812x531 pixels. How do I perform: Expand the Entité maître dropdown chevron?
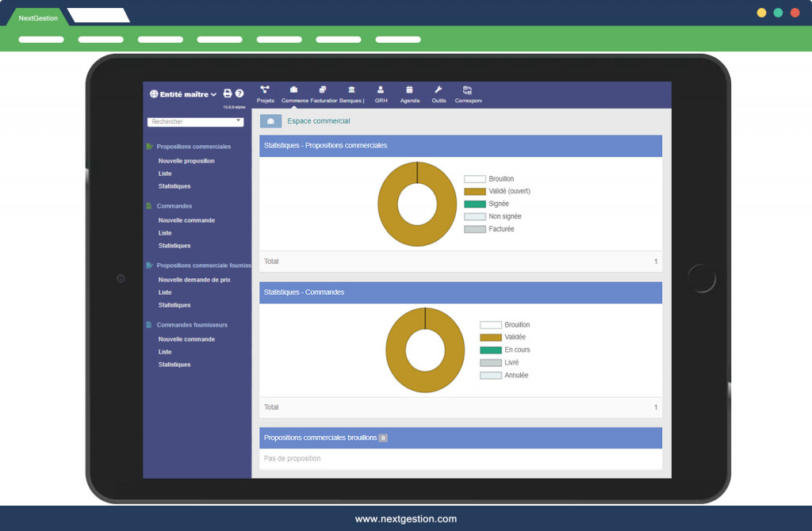tap(213, 95)
